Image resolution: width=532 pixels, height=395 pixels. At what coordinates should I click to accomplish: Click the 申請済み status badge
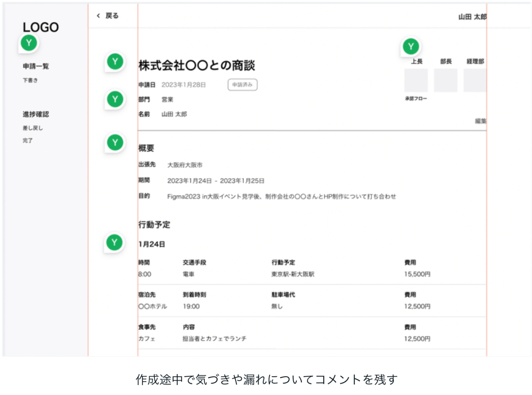[x=243, y=85]
